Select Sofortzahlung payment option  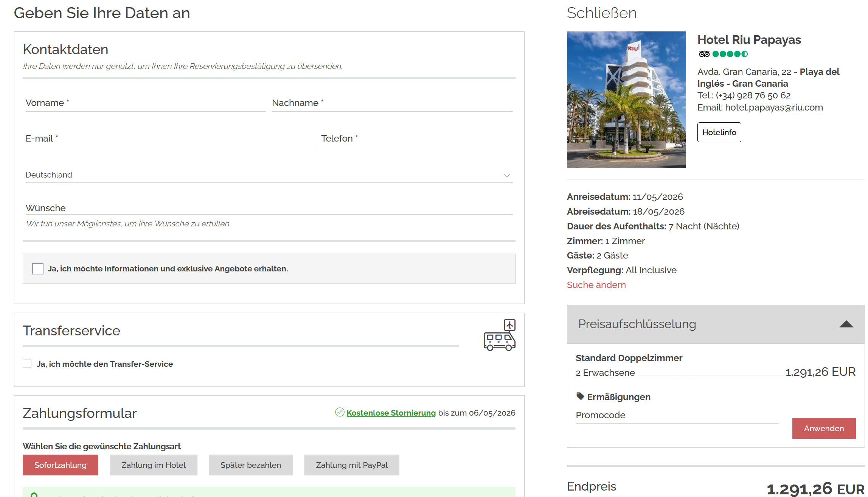pos(61,465)
